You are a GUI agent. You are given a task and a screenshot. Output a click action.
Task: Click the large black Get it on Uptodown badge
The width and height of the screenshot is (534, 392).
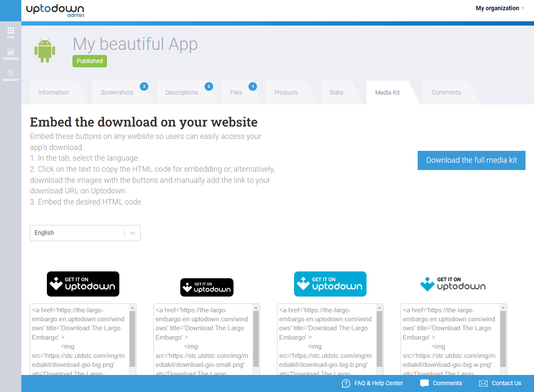[83, 284]
